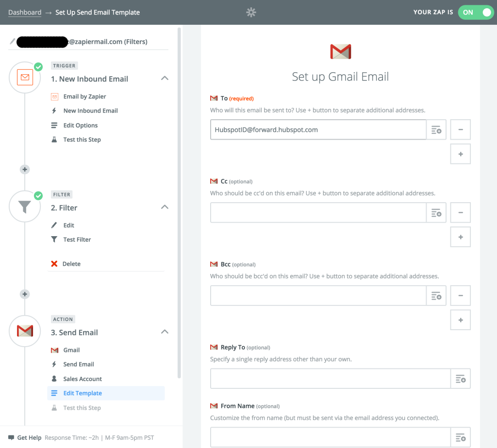Open Gmail app option in action step
Screen dimensions: 497x448
(x=71, y=350)
